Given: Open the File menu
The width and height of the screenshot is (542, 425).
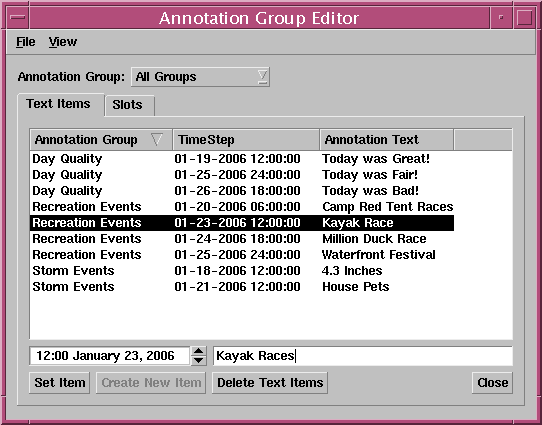Looking at the screenshot, I should click(x=26, y=42).
